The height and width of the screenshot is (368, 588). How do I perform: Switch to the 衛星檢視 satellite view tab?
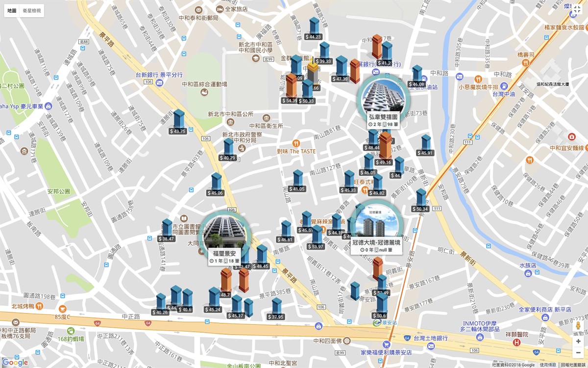point(32,10)
